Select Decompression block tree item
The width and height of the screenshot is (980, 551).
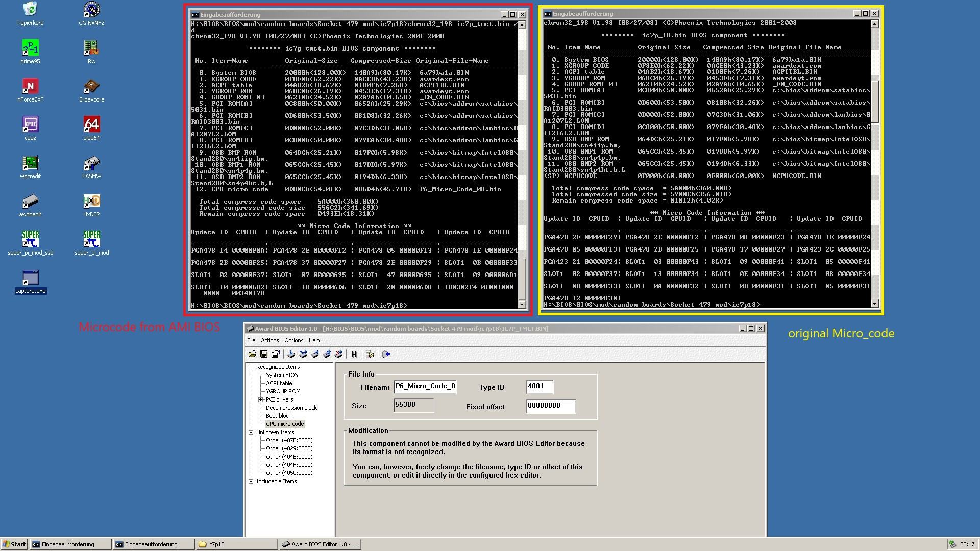(x=291, y=408)
